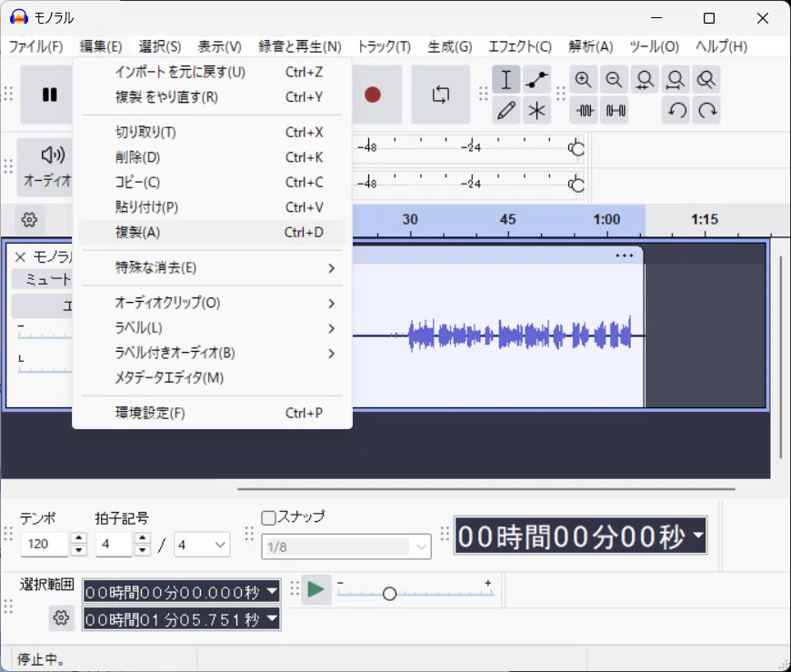Click the upper meter level slider knob

tap(576, 148)
